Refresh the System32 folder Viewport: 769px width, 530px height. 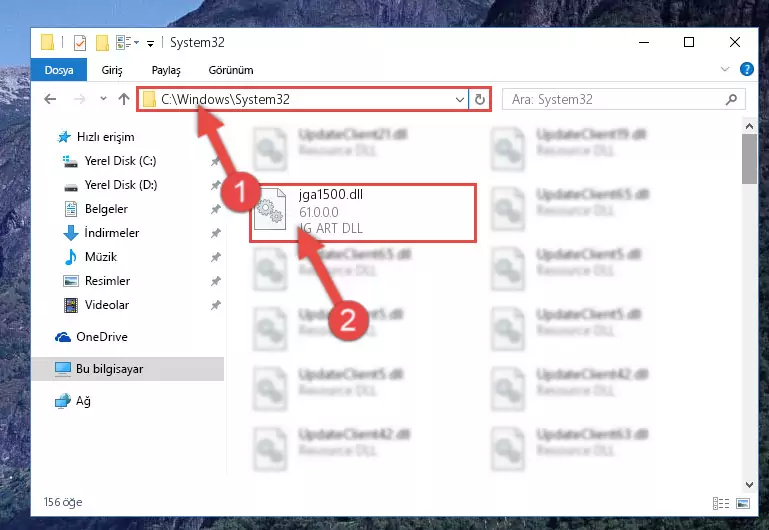[x=480, y=100]
